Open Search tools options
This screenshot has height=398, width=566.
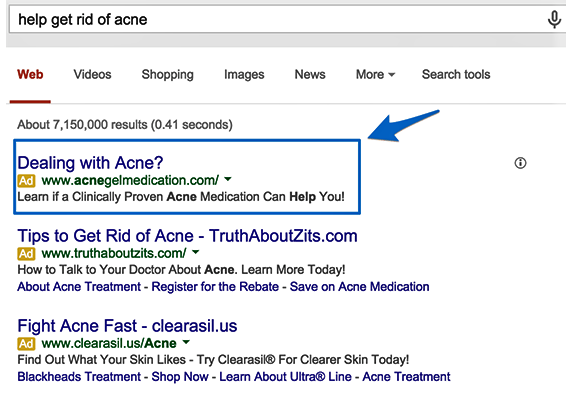coord(456,74)
